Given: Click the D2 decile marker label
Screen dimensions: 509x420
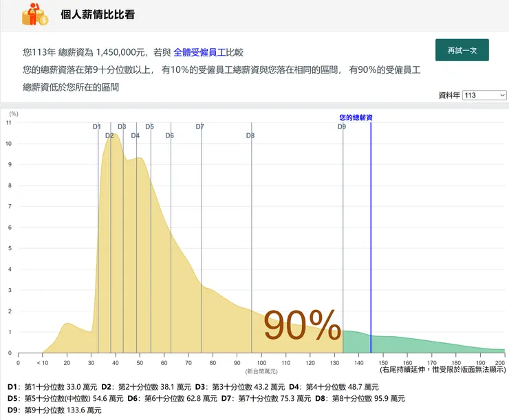Looking at the screenshot, I should coord(109,135).
